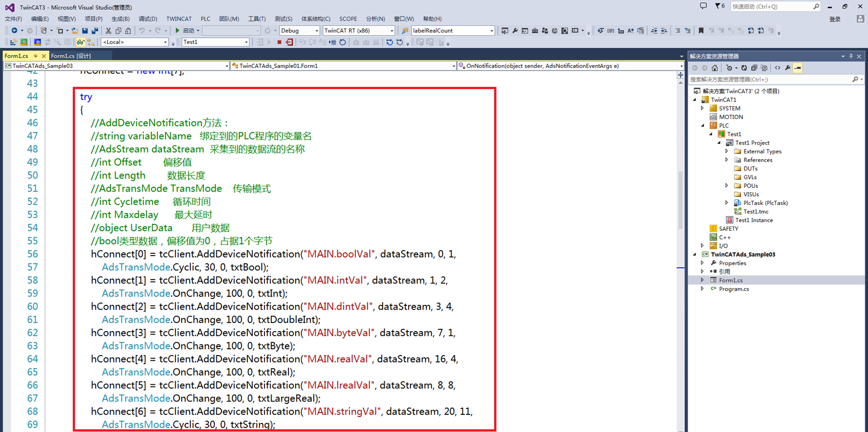This screenshot has width=868, height=432.
Task: Click the 启动 start debugging button
Action: click(187, 31)
